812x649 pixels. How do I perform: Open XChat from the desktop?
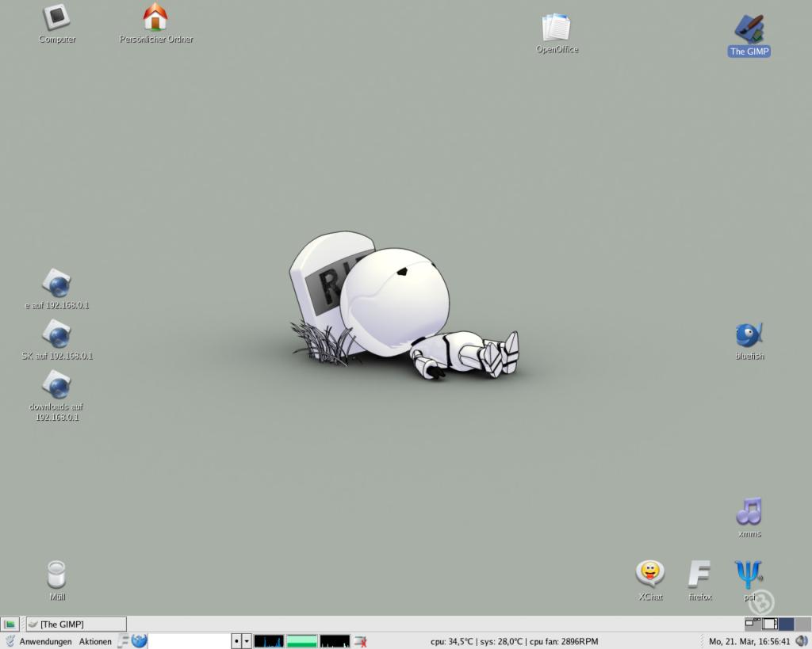tap(649, 574)
